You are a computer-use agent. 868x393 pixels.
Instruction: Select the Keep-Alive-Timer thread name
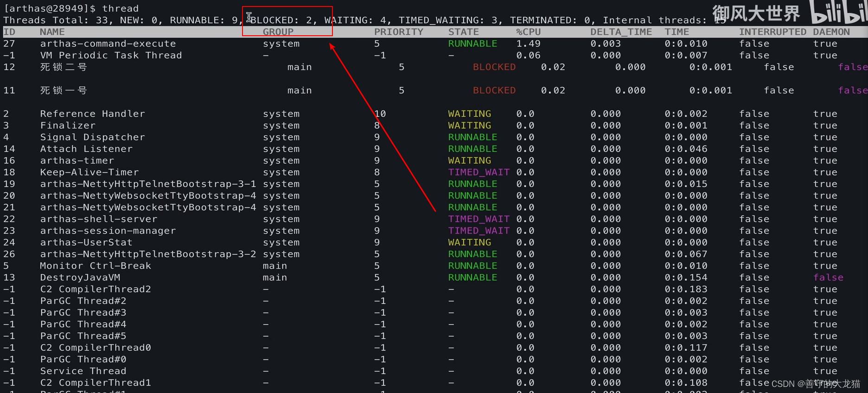[x=89, y=172]
